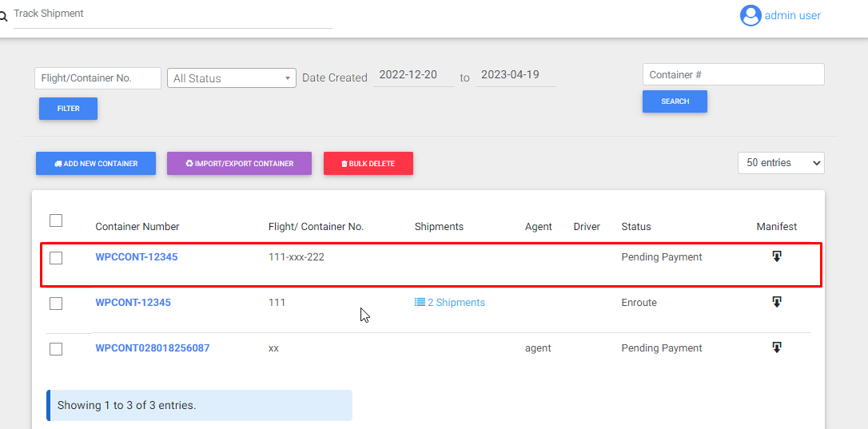Check the box for WPCONT028018256087 row
868x429 pixels.
point(56,349)
